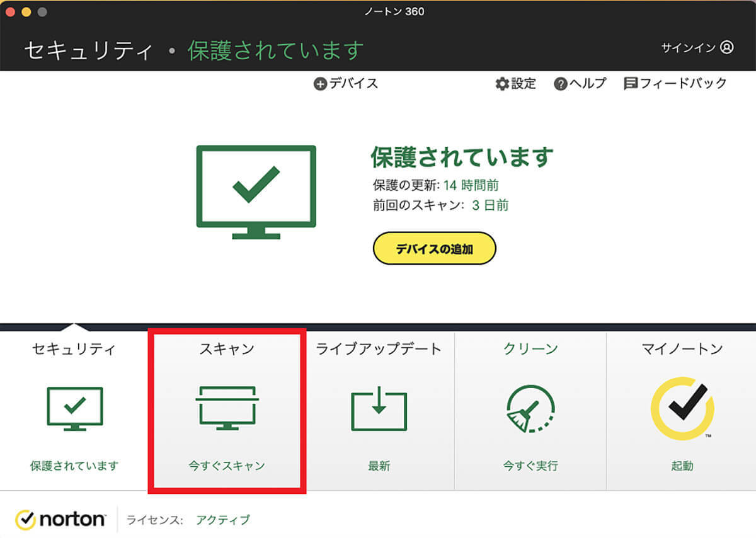This screenshot has width=756, height=538.
Task: Click the norton logo at bottom
Action: tap(60, 520)
